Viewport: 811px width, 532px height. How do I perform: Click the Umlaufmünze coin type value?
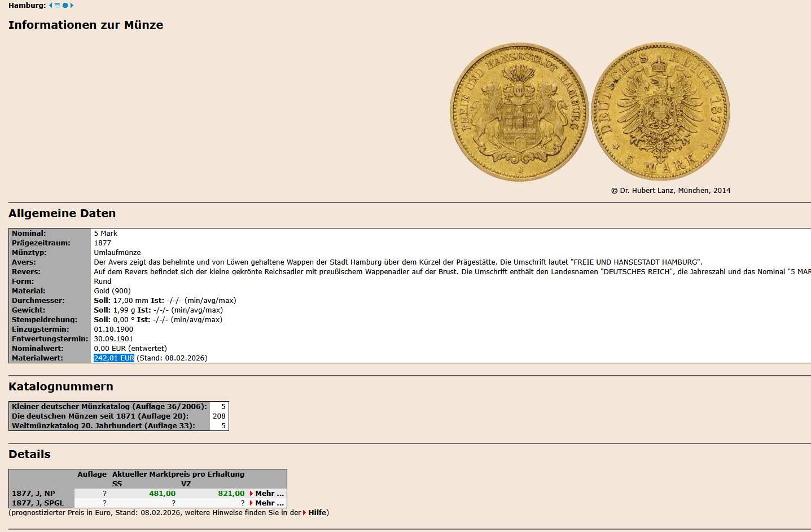point(117,253)
